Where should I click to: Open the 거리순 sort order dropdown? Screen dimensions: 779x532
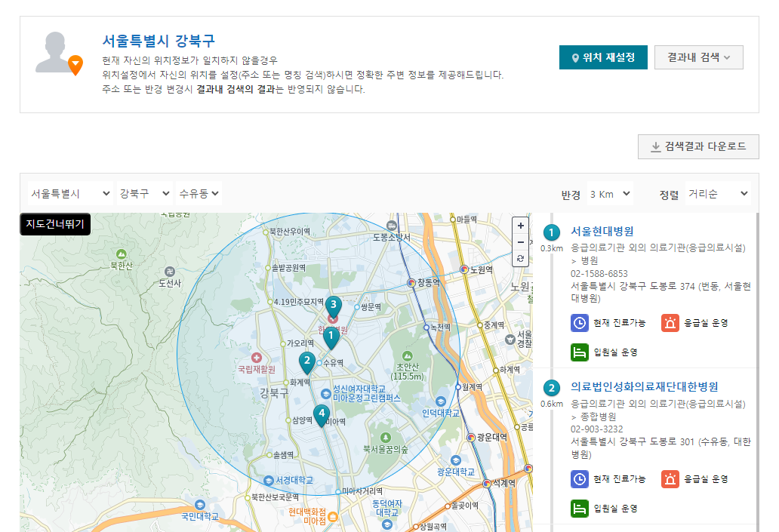coord(717,194)
